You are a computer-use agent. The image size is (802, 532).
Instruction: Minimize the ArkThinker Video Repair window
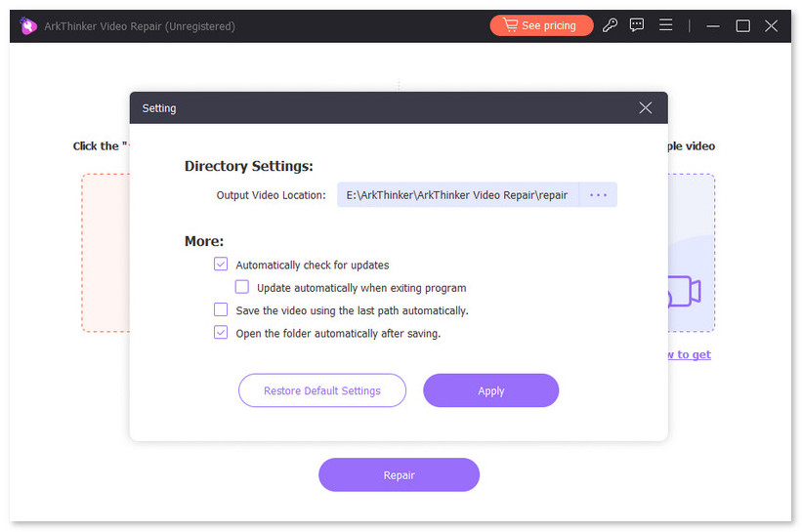pyautogui.click(x=713, y=25)
